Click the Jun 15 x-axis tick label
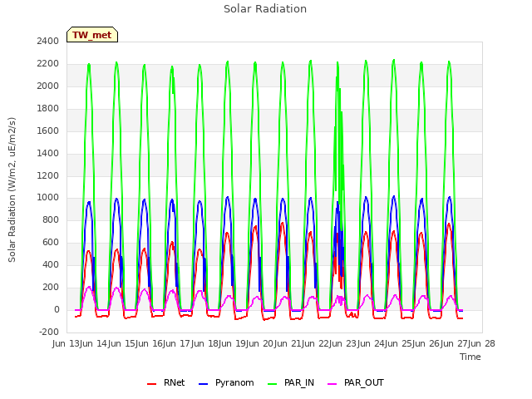Viewport: 532px width, 399px height. tap(123, 343)
